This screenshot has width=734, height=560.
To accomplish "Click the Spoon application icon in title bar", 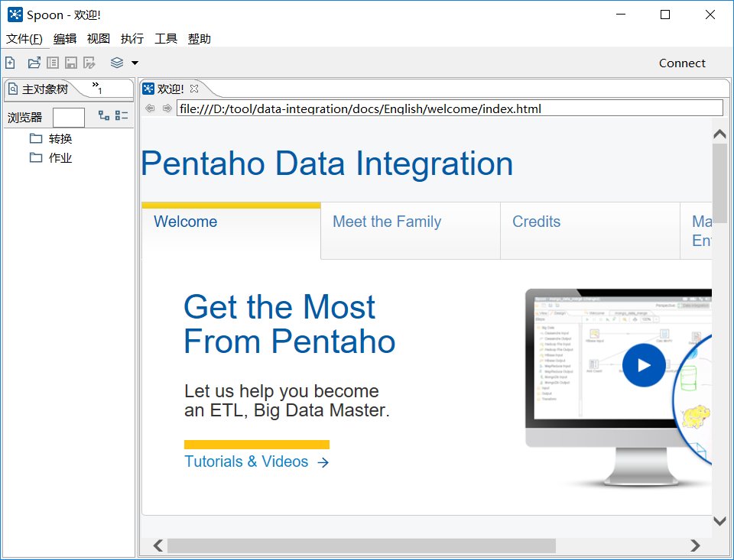I will click(x=15, y=15).
